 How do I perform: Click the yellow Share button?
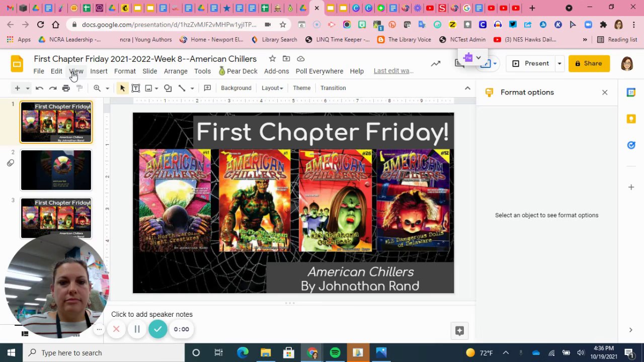click(589, 64)
